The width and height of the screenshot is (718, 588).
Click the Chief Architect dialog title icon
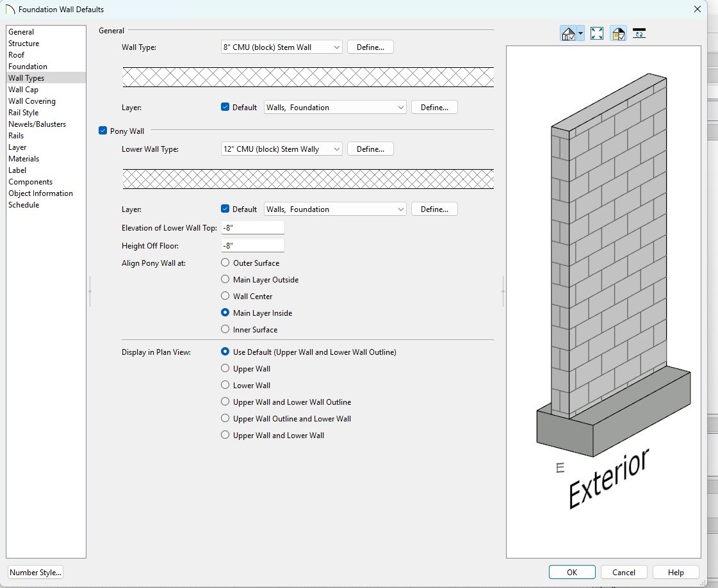click(10, 9)
